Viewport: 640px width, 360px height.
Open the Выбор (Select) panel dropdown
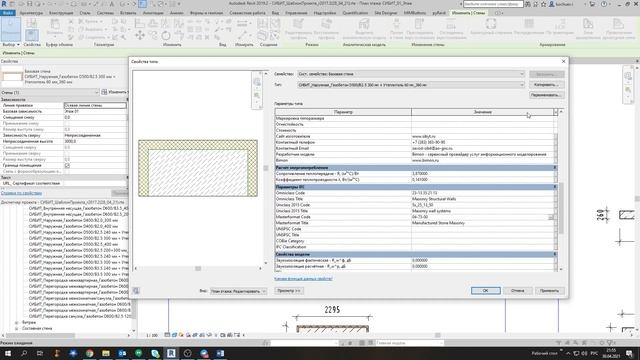pos(11,44)
